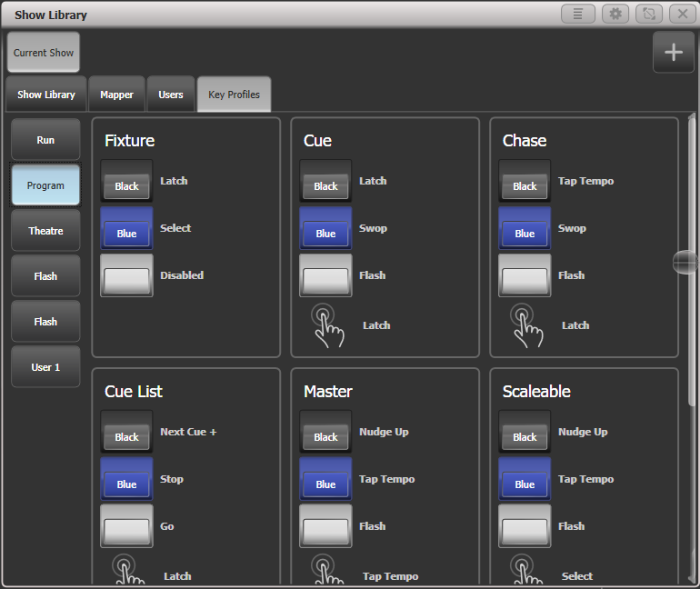700x589 pixels.
Task: Select the Run key profile
Action: (45, 140)
